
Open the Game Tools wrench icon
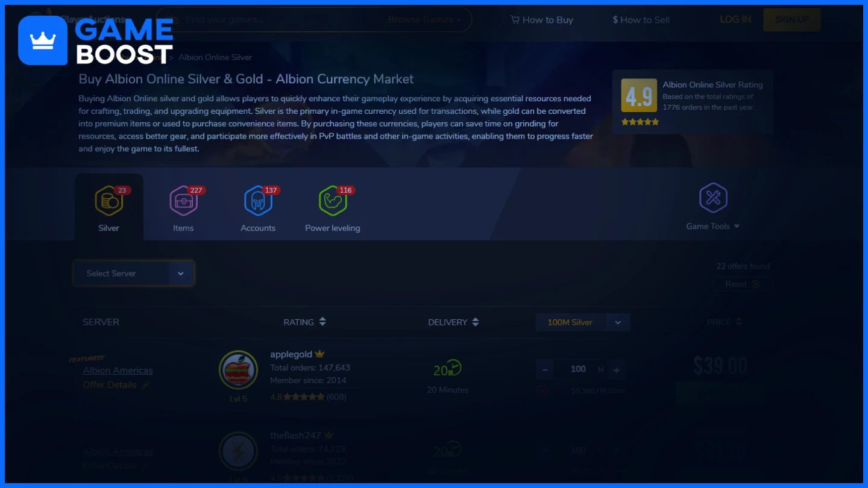point(713,198)
